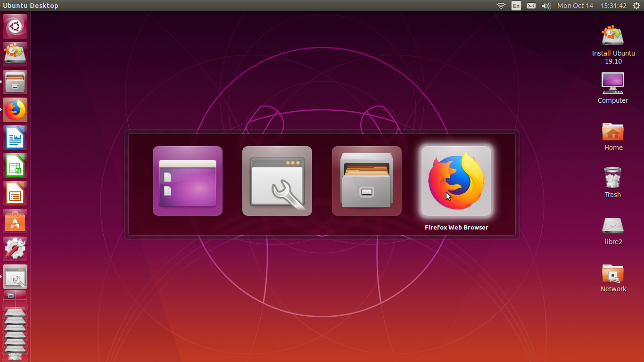
Task: Select the Install Ubuntu 19.10 desktop icon
Action: coord(613,45)
